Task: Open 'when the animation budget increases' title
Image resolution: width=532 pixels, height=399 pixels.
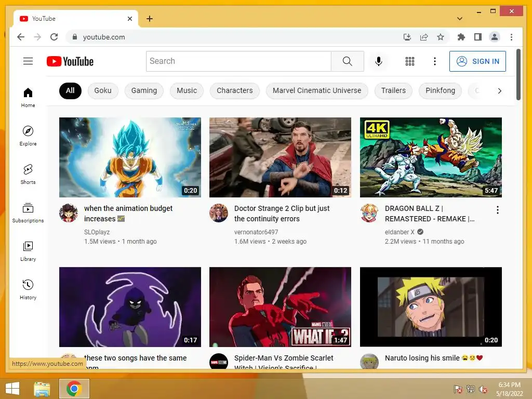Action: (128, 214)
